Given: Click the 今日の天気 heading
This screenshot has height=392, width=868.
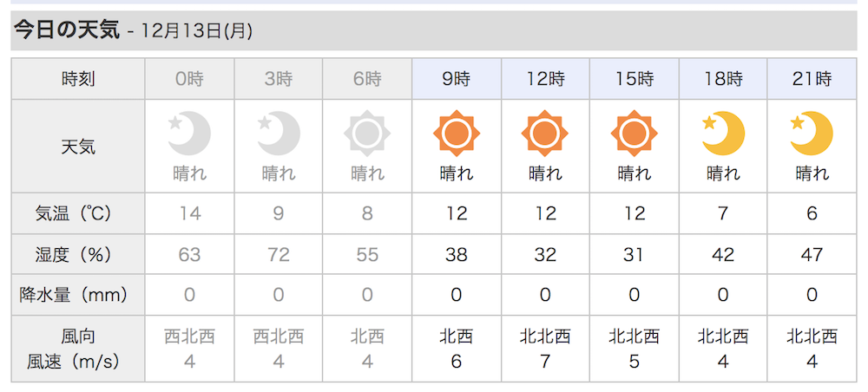Looking at the screenshot, I should click(67, 30).
